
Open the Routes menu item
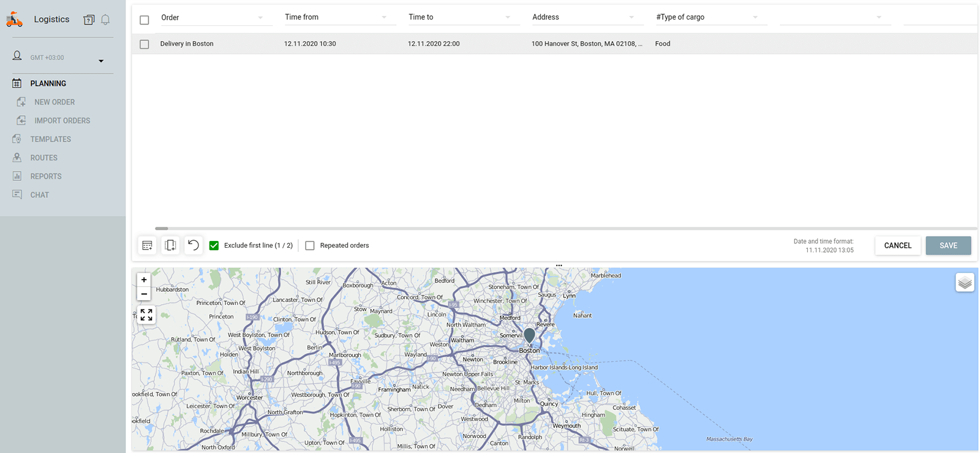43,158
